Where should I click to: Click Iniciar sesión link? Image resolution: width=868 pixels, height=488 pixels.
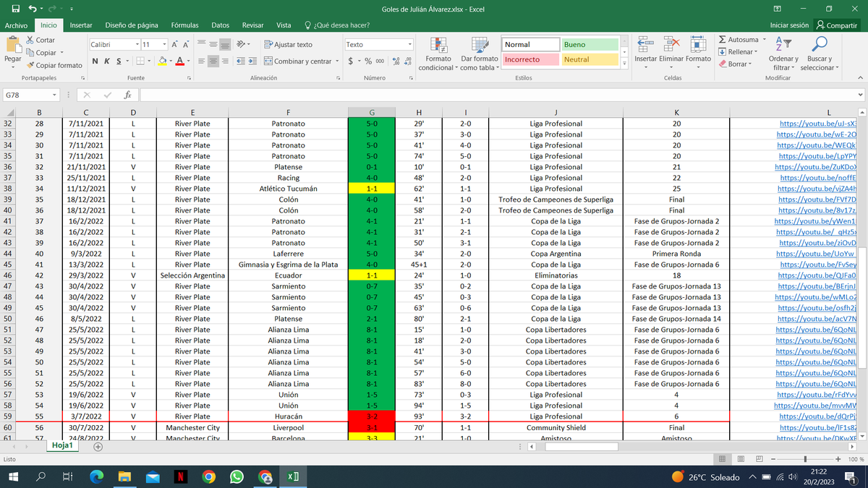click(x=789, y=25)
